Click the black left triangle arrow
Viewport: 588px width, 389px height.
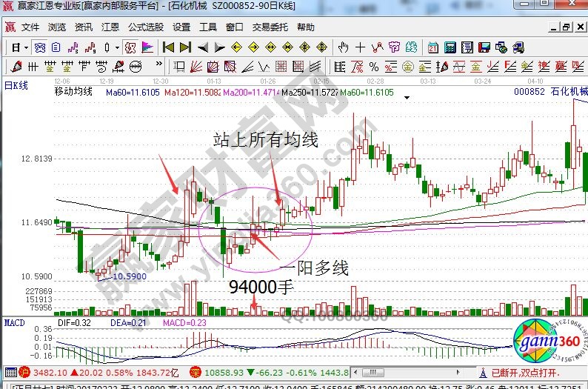click(203, 47)
